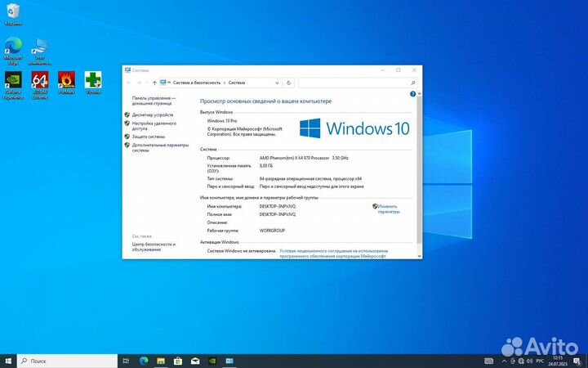This screenshot has height=368, width=588.
Task: Open Защита системы link
Action: point(149,137)
